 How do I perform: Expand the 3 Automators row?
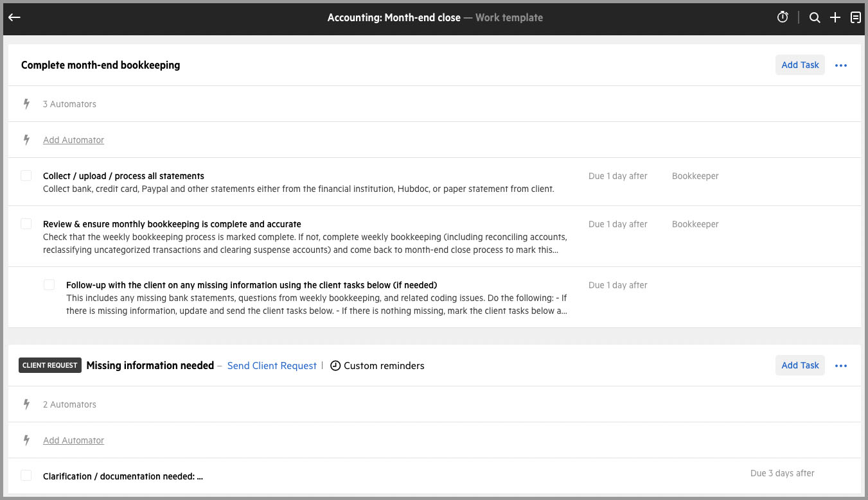[69, 104]
